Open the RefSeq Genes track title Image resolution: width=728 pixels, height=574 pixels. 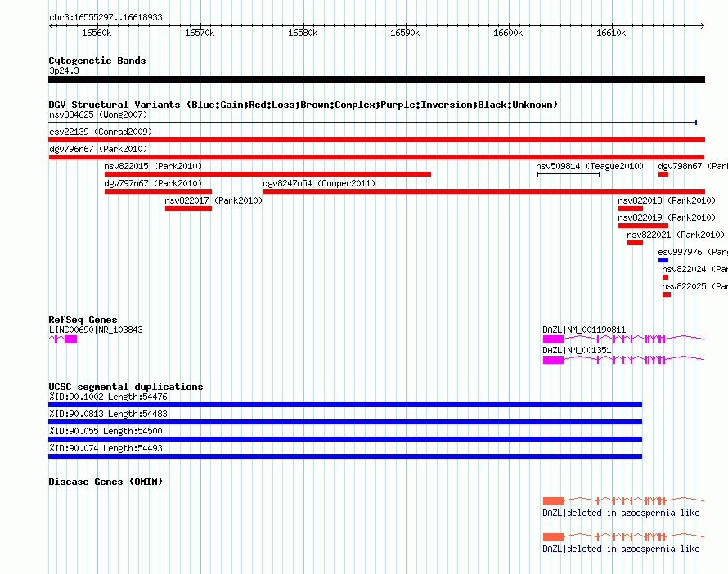(83, 320)
